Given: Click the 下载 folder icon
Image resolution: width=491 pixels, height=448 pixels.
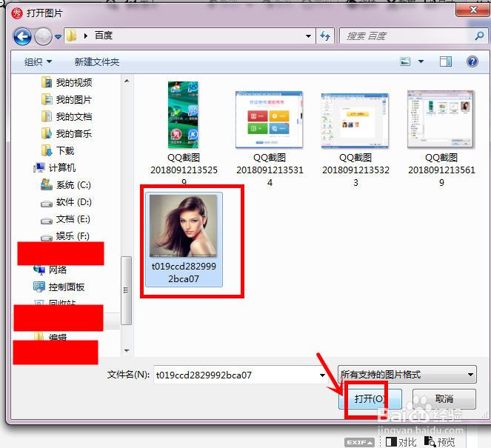Looking at the screenshot, I should (47, 150).
